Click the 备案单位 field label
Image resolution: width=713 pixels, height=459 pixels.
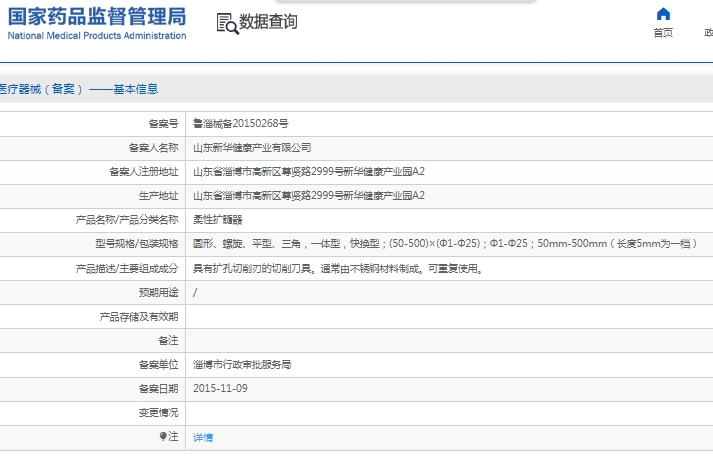point(159,364)
